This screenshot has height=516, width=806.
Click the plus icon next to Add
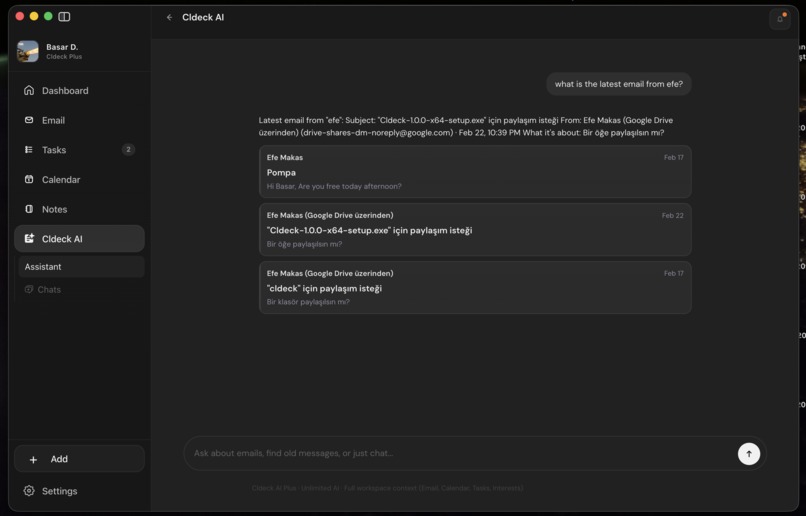tap(33, 459)
